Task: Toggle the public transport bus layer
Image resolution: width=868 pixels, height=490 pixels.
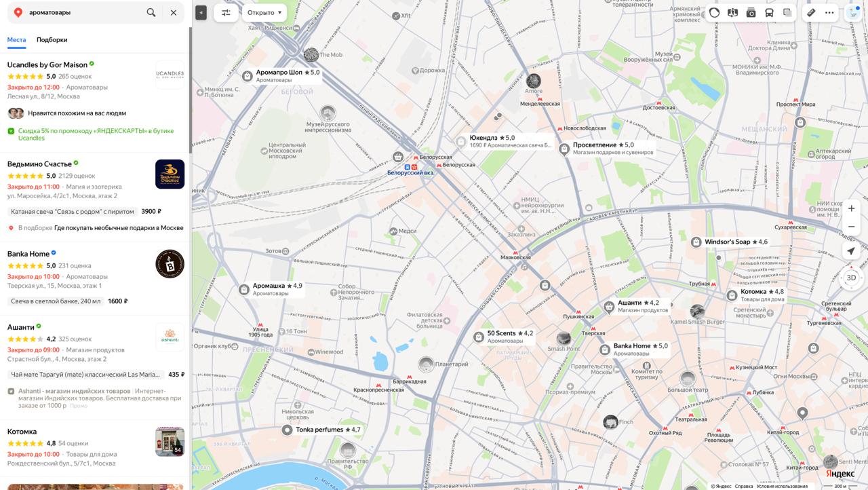Action: coord(769,12)
